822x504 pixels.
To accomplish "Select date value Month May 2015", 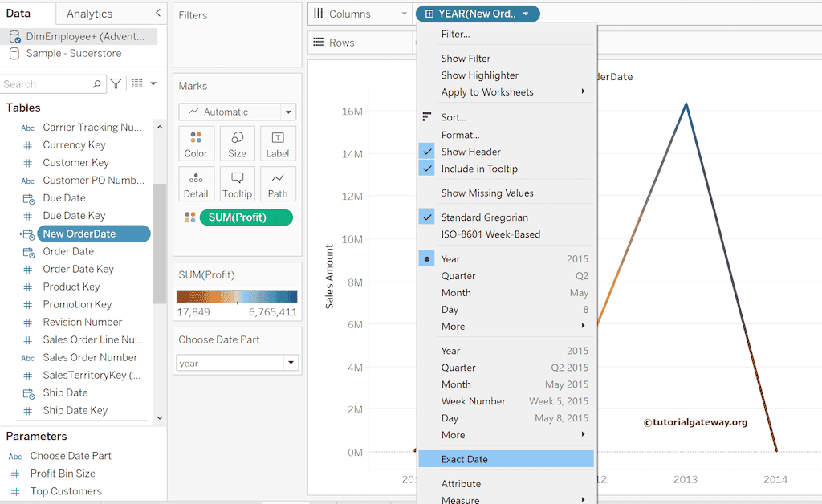I will [506, 384].
